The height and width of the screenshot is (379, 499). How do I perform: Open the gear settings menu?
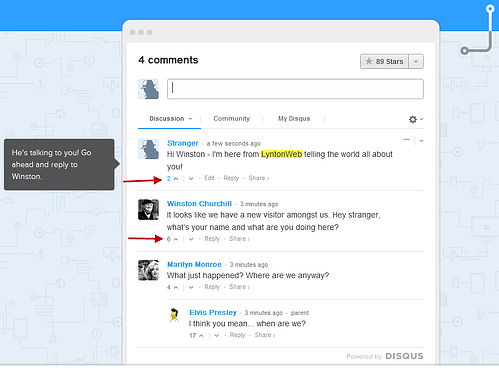pos(416,119)
